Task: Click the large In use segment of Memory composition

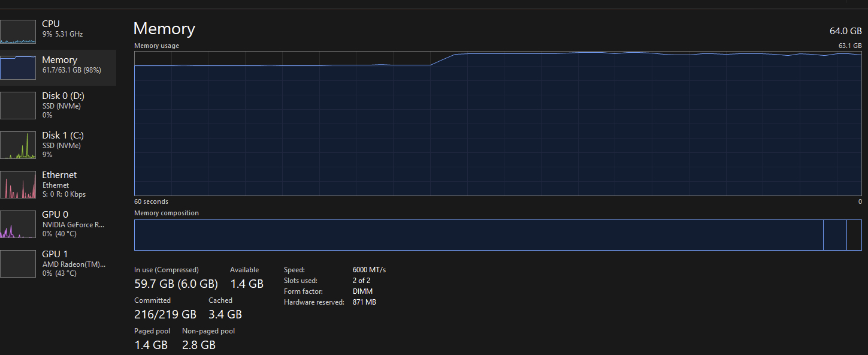Action: [478, 235]
